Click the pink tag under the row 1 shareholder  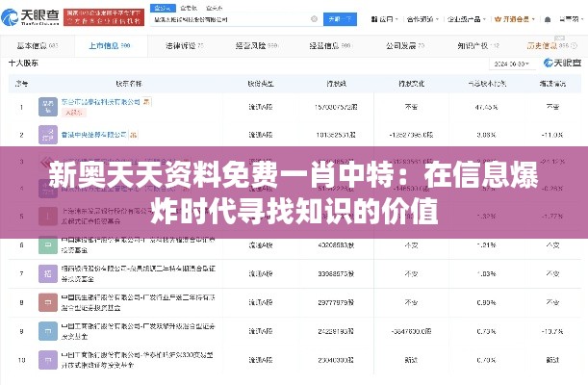(x=74, y=113)
